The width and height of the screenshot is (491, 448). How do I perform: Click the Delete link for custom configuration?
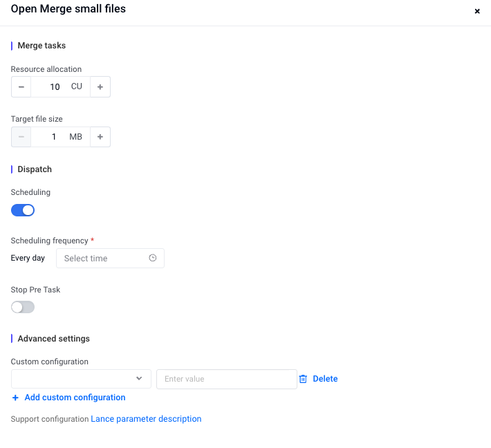click(325, 379)
